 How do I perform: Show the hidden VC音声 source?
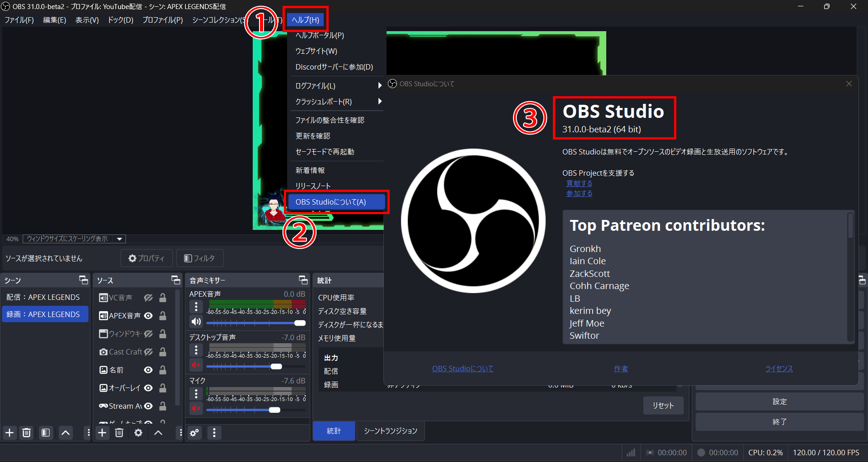point(148,298)
